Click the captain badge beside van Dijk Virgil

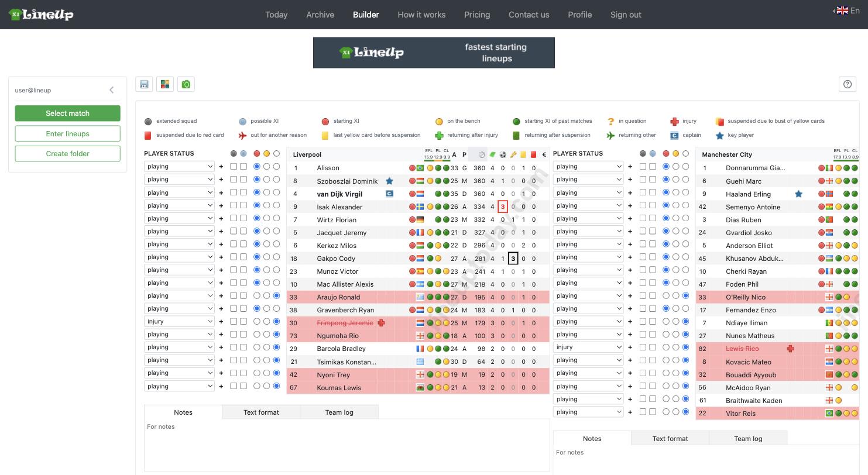tap(389, 194)
